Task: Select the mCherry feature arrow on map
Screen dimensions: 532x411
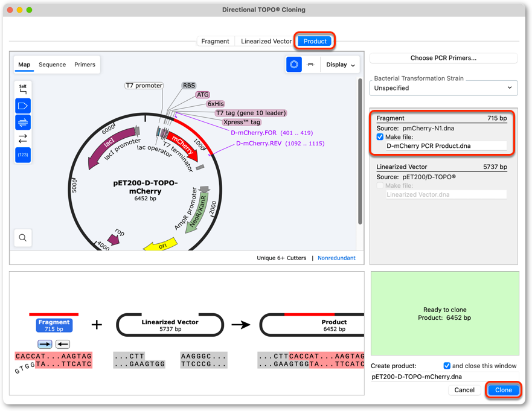Action: pos(183,146)
